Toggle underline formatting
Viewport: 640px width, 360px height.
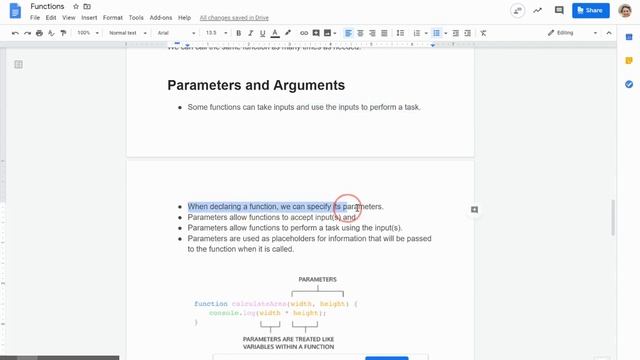(262, 33)
